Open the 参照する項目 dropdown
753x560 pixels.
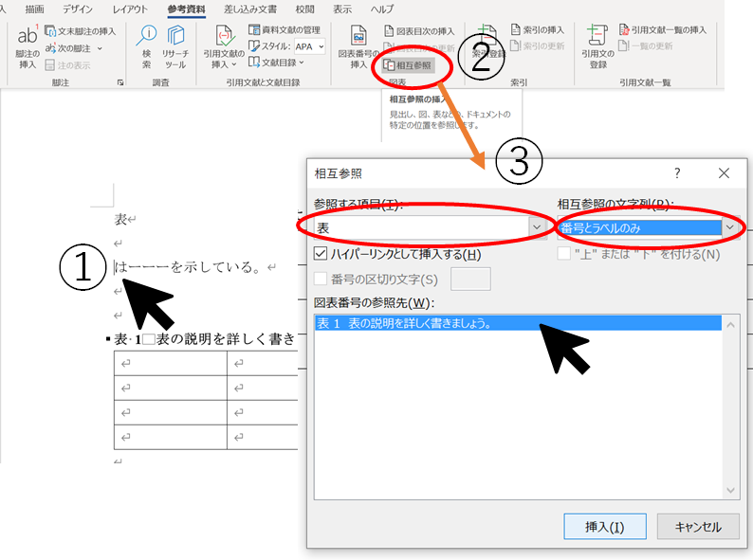537,227
